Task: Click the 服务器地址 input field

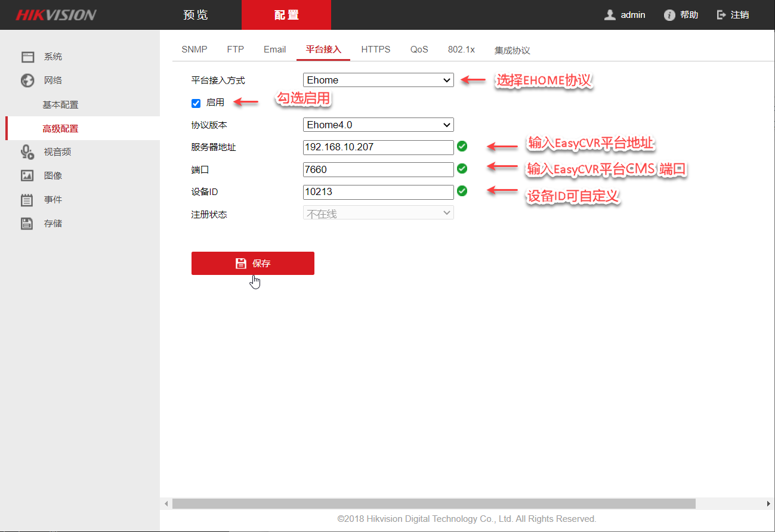Action: (x=378, y=147)
